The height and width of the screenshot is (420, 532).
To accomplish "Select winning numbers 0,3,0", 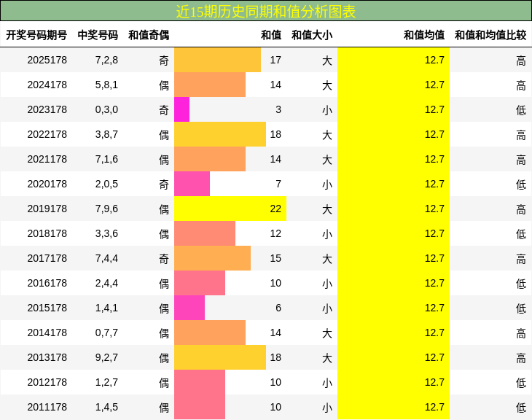I will pos(106,109).
